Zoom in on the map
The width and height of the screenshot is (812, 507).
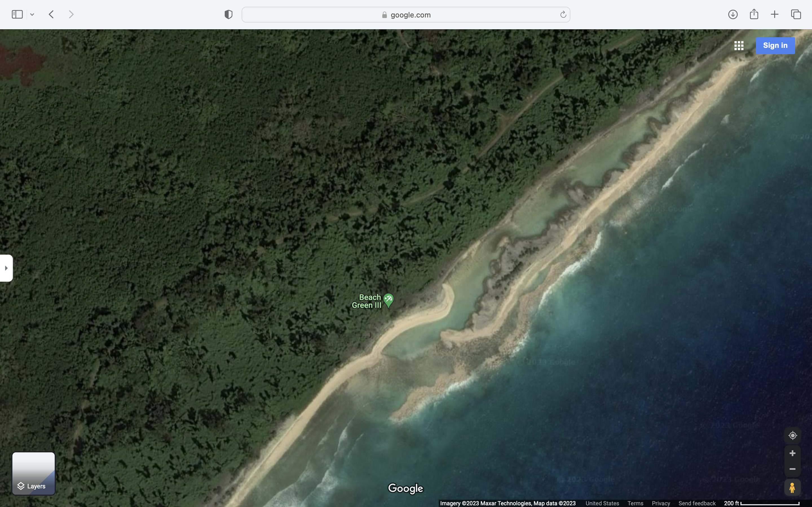coord(792,453)
